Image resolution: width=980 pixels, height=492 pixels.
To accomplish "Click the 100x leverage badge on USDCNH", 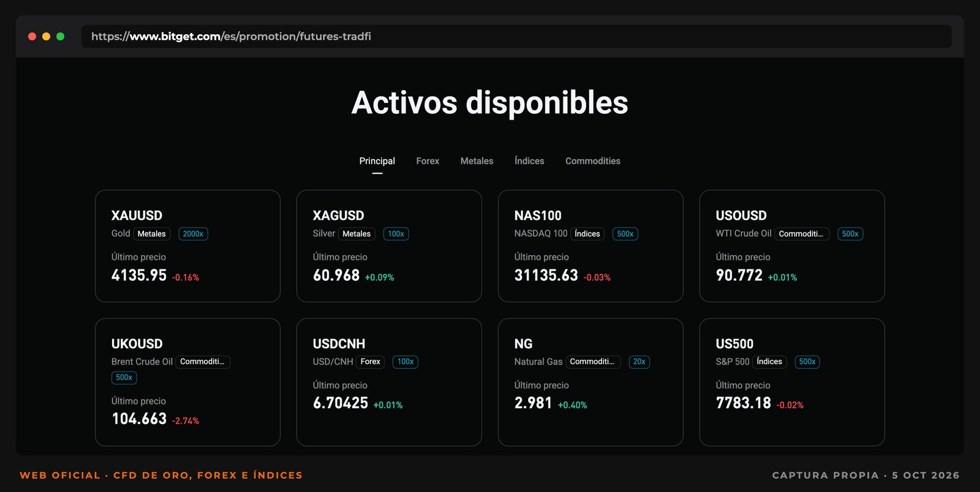I will click(405, 362).
